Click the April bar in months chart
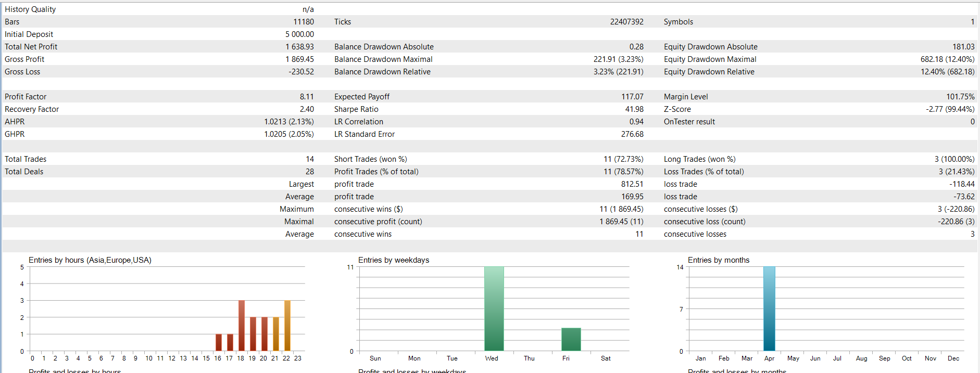 769,308
